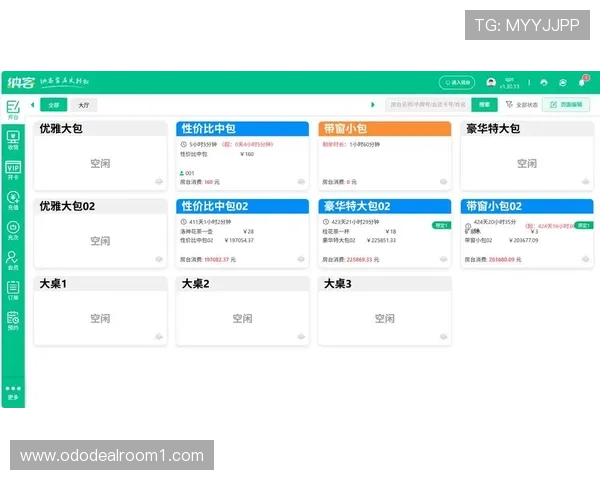This screenshot has width=600, height=480.
Task: Select the 大厅 area tab
Action: coord(84,105)
